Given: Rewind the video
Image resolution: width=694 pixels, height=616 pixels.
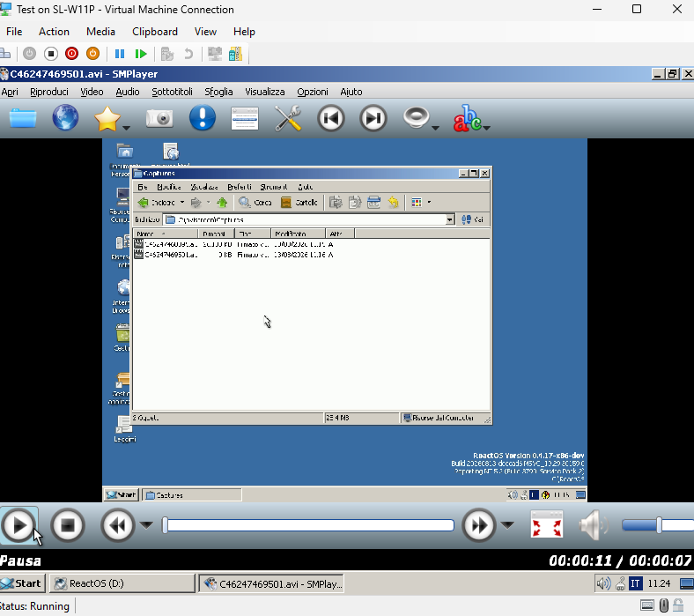Looking at the screenshot, I should point(117,525).
